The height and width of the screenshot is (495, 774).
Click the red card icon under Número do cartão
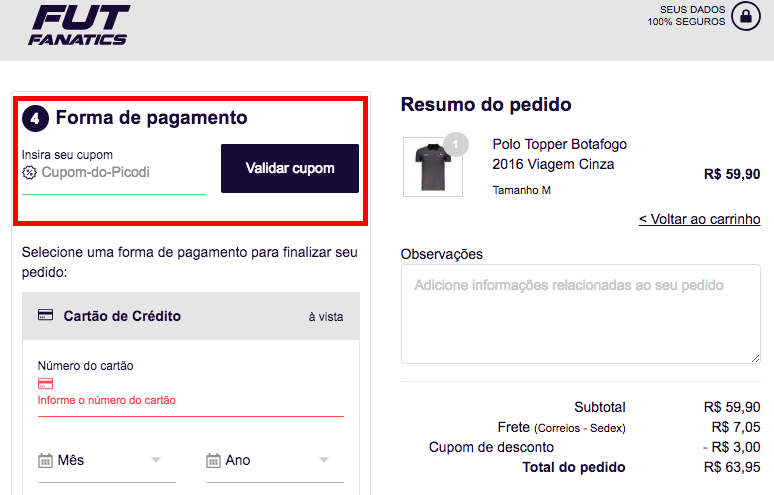[45, 383]
